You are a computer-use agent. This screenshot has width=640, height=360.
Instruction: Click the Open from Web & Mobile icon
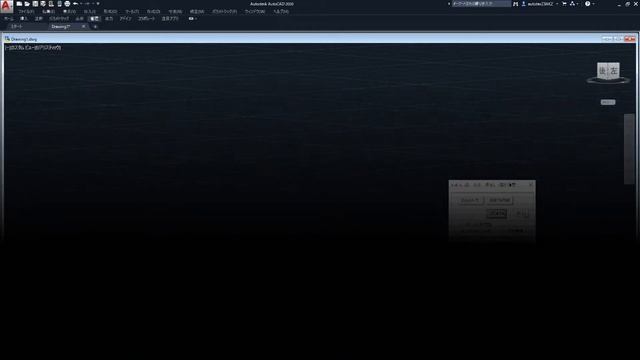(x=51, y=4)
